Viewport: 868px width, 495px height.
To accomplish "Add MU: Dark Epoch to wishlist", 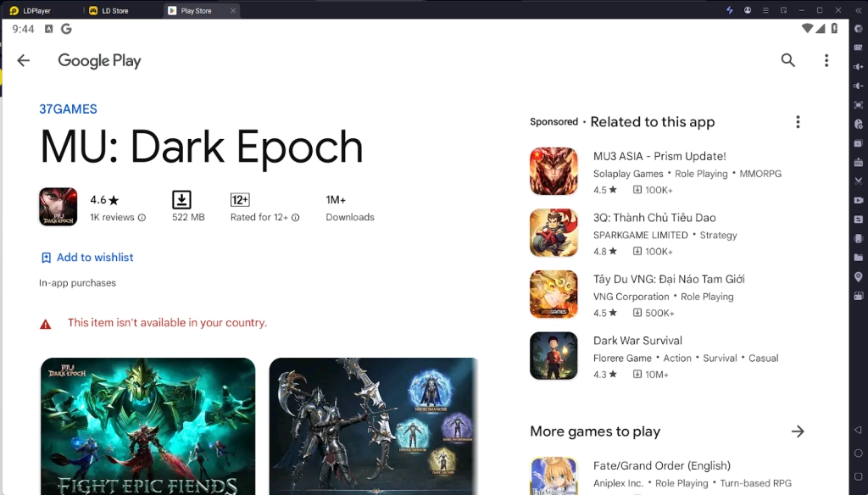I will (86, 257).
